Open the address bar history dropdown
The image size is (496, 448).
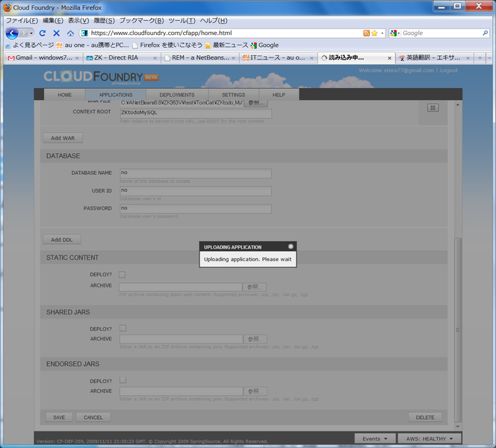click(x=382, y=33)
